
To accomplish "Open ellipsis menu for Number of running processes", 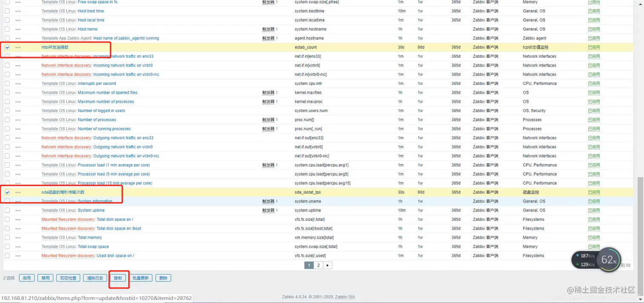I will 18,129.
